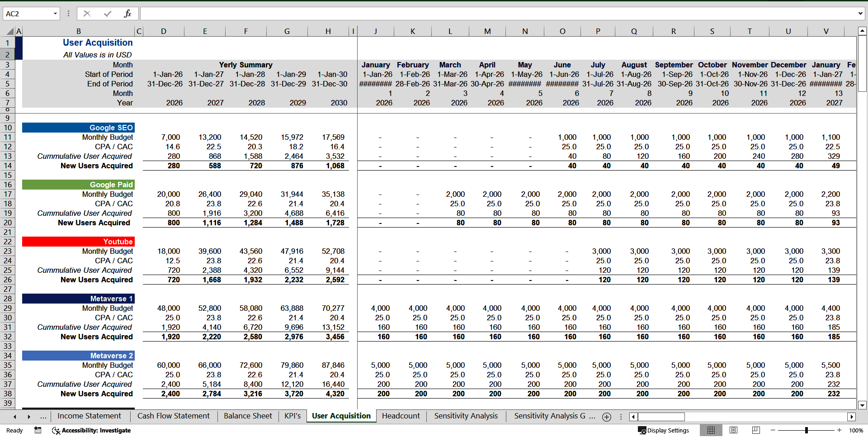
Task: Click the Name Box showing AC2
Action: [x=27, y=14]
